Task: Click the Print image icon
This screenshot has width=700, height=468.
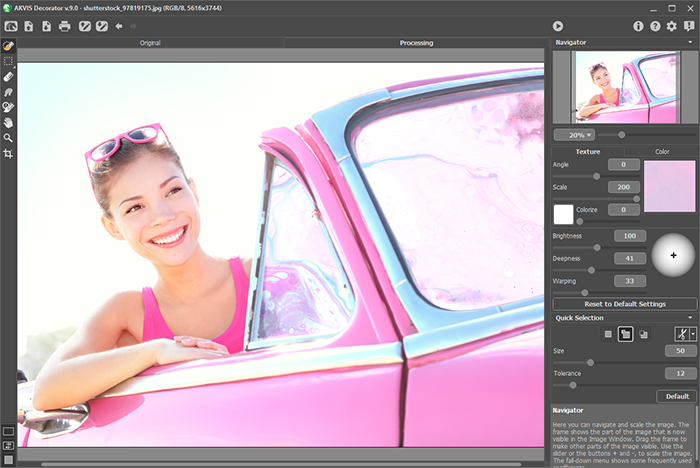Action: click(65, 26)
